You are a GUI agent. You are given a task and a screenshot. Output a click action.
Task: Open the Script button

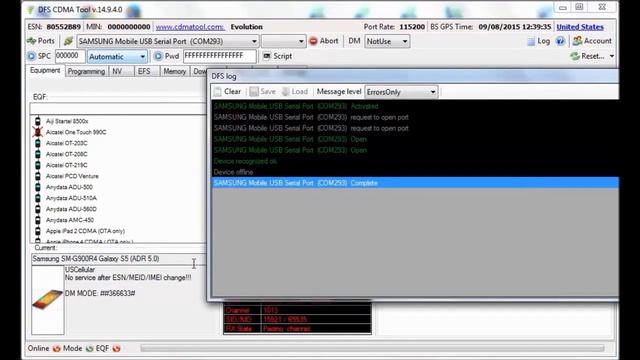pyautogui.click(x=278, y=56)
